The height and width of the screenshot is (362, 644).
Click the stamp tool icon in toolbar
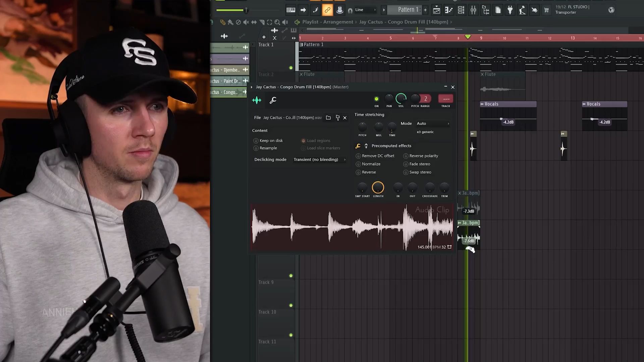pos(339,10)
